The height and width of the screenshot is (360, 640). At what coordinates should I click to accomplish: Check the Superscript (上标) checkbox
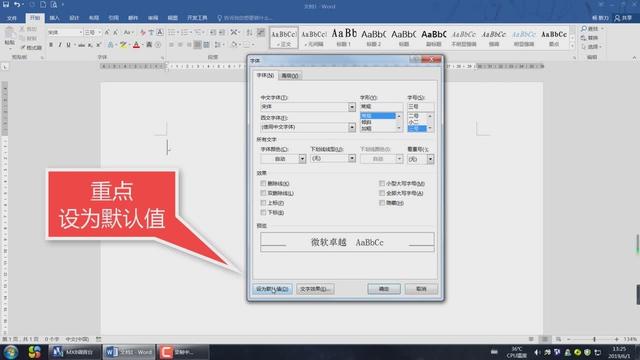(263, 203)
